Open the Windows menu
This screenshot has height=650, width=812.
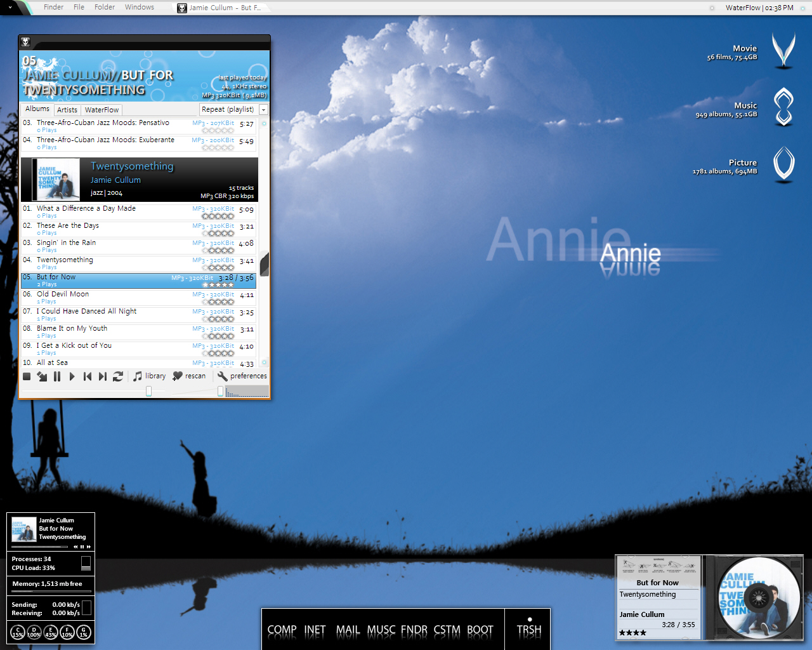140,7
